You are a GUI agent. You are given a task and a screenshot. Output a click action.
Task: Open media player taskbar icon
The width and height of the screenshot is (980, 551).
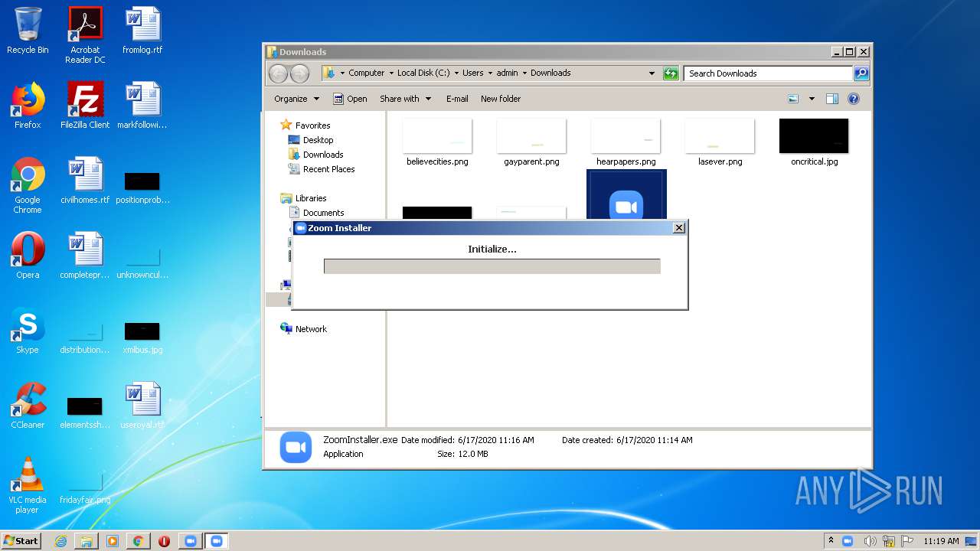pos(113,541)
